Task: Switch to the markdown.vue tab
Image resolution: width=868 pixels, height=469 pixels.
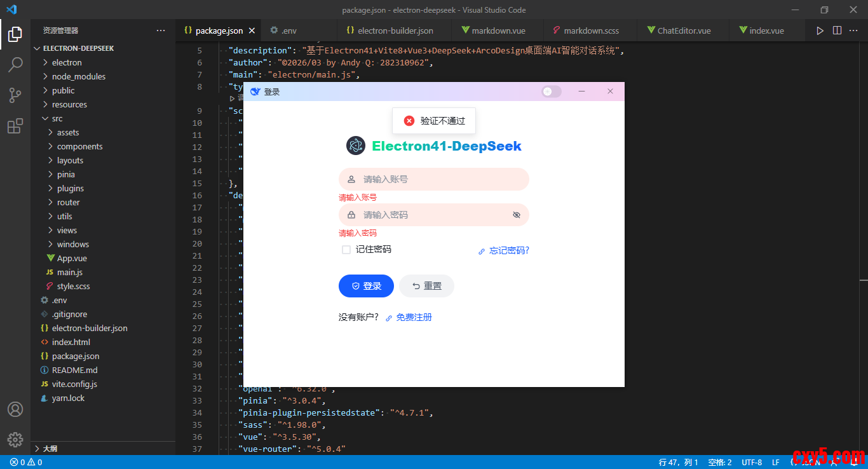Action: tap(498, 31)
